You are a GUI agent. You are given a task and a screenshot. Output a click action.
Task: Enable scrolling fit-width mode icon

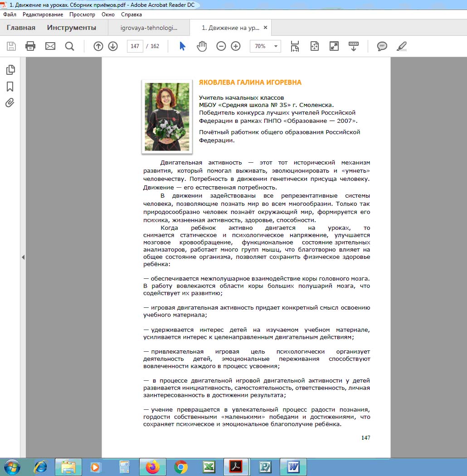click(x=295, y=46)
